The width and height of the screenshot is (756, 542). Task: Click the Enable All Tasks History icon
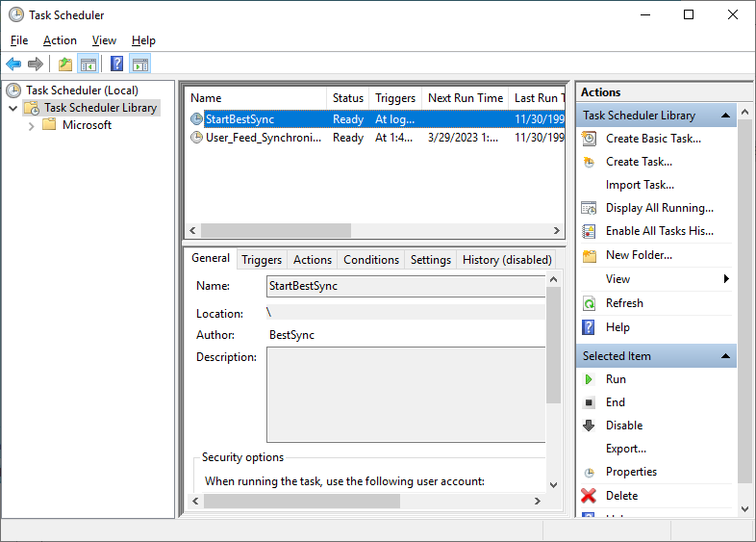pyautogui.click(x=589, y=231)
